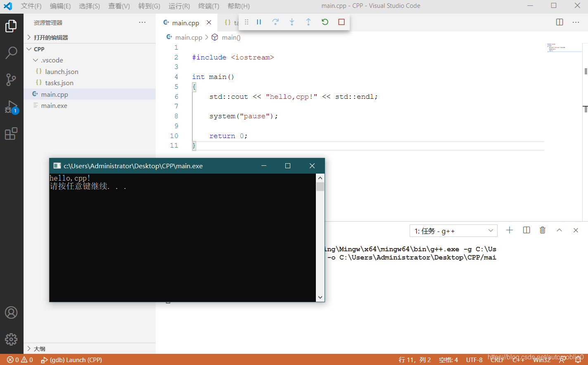588x365 pixels.
Task: Open the Extensions view
Action: [11, 134]
